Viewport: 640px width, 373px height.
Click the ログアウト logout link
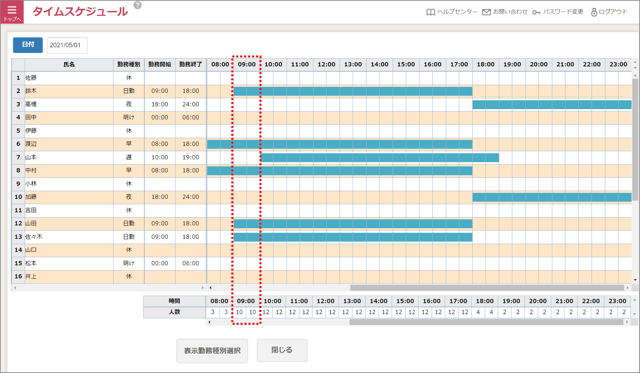tap(609, 12)
